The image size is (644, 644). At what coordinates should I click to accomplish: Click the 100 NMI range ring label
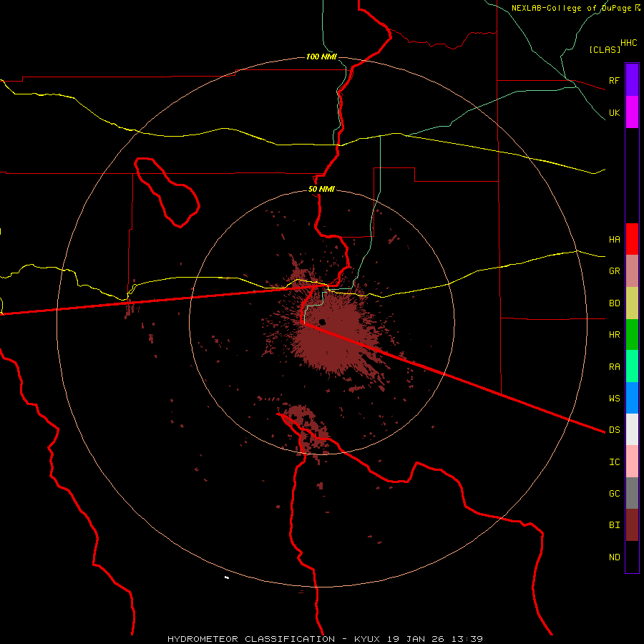pos(321,57)
